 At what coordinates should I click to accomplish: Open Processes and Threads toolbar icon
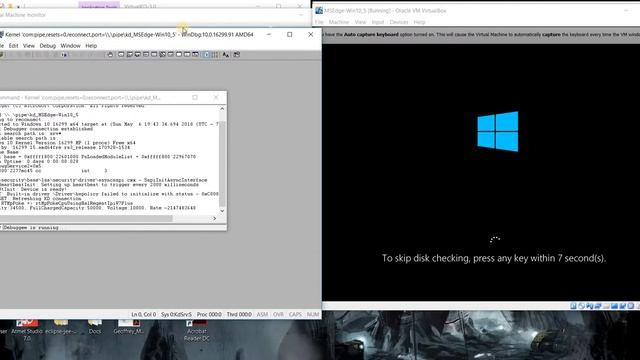coord(187,55)
